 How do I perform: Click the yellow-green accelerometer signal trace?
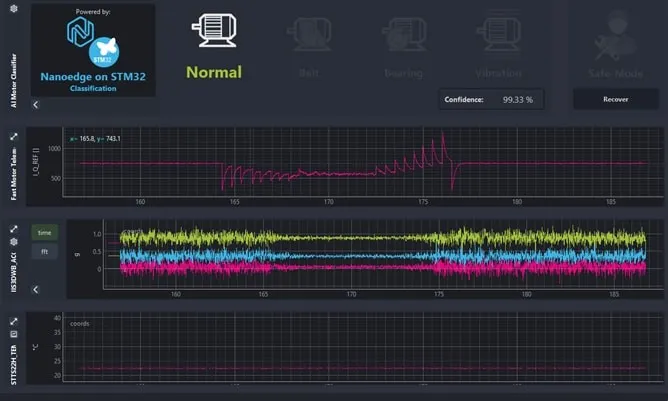[300, 239]
